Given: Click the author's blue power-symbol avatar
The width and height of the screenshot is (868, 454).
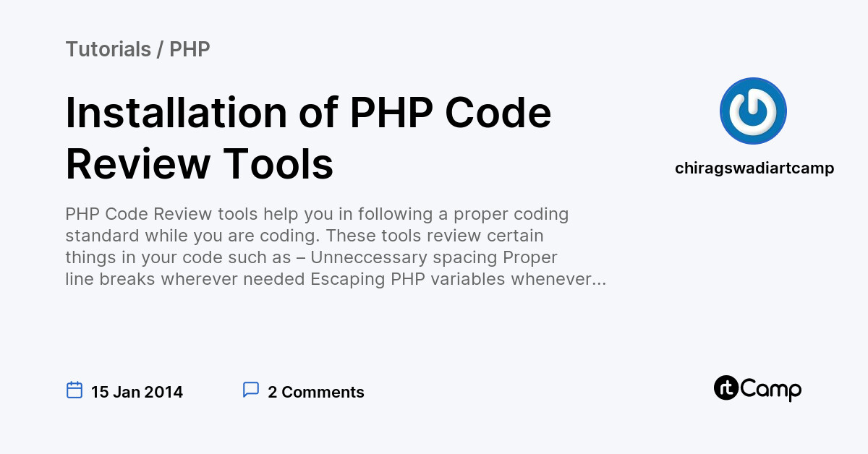Looking at the screenshot, I should 753,111.
